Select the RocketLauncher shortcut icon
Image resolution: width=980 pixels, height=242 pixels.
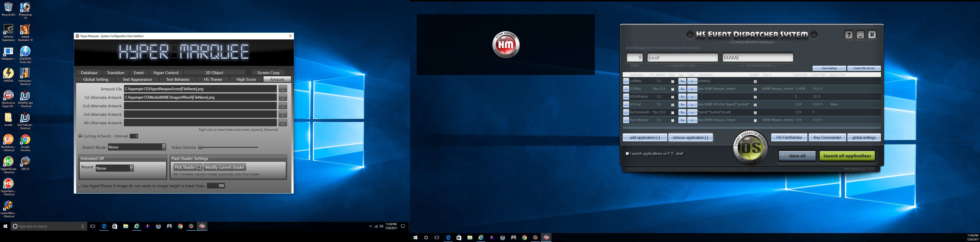pyautogui.click(x=8, y=143)
